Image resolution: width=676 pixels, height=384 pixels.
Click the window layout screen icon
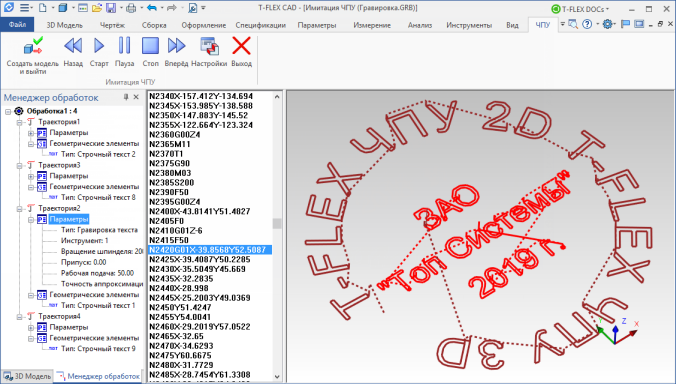(639, 24)
